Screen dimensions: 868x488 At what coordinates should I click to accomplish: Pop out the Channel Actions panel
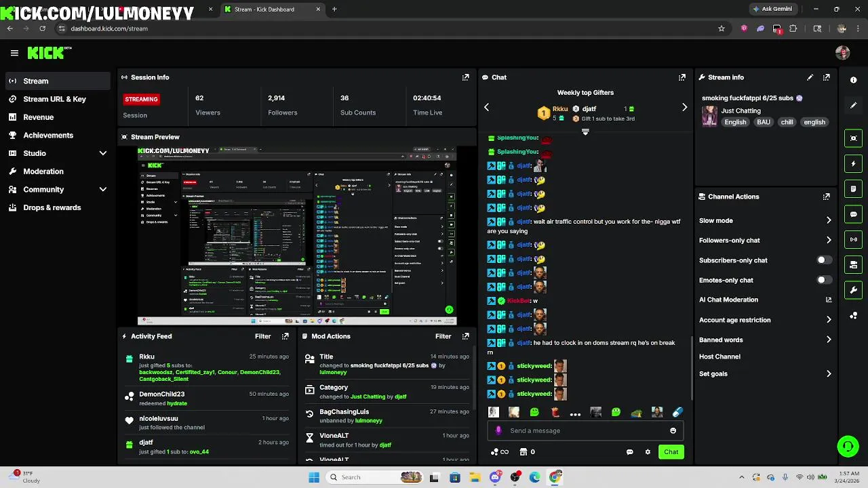pyautogui.click(x=826, y=197)
